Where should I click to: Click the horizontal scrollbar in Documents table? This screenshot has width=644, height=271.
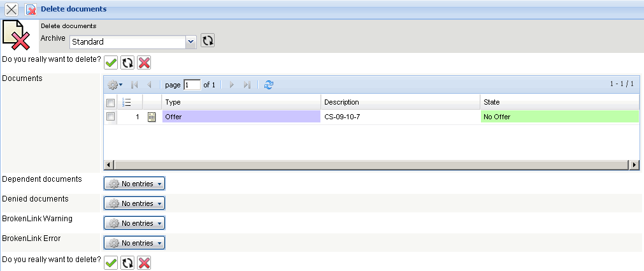pos(369,165)
